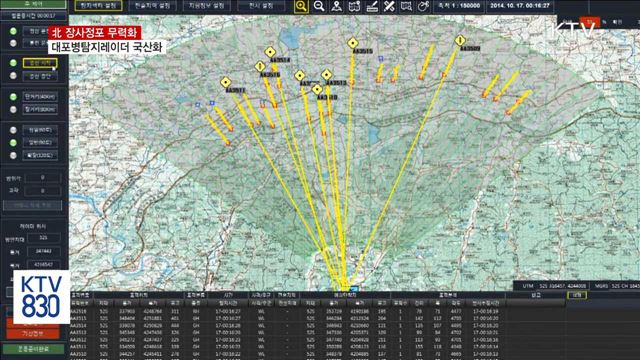Select the AA3509 diamond target marker
This screenshot has width=640, height=360.
[460, 40]
